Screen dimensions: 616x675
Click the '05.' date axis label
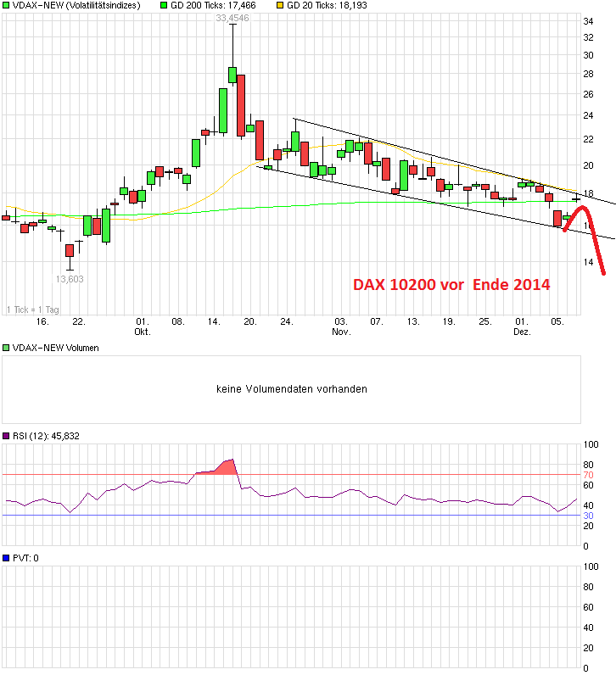pos(557,321)
